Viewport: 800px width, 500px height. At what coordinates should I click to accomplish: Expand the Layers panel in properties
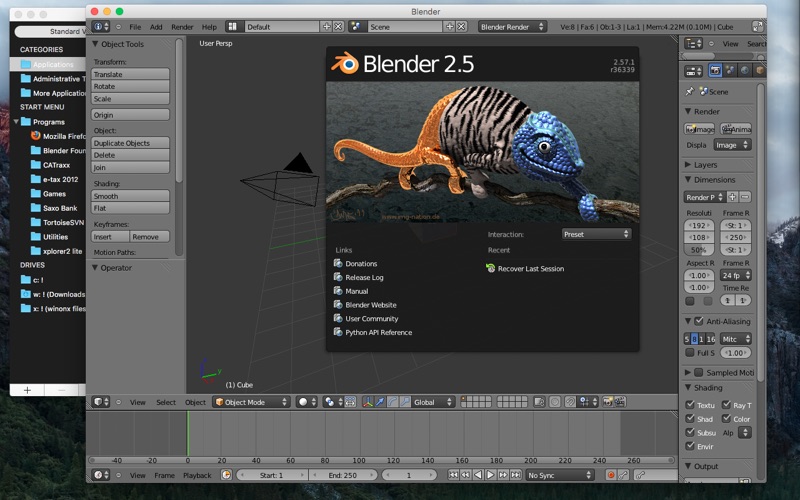tap(706, 164)
